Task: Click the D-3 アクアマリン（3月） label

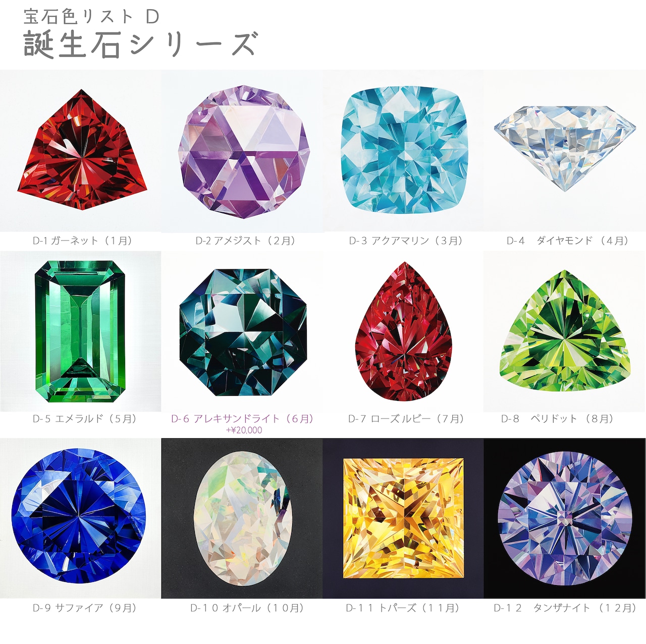Action: [406, 241]
